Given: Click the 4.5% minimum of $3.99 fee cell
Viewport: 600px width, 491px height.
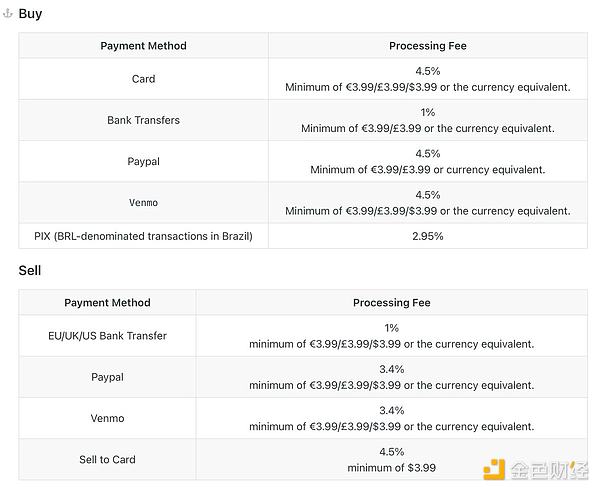Looking at the screenshot, I should pos(391,460).
